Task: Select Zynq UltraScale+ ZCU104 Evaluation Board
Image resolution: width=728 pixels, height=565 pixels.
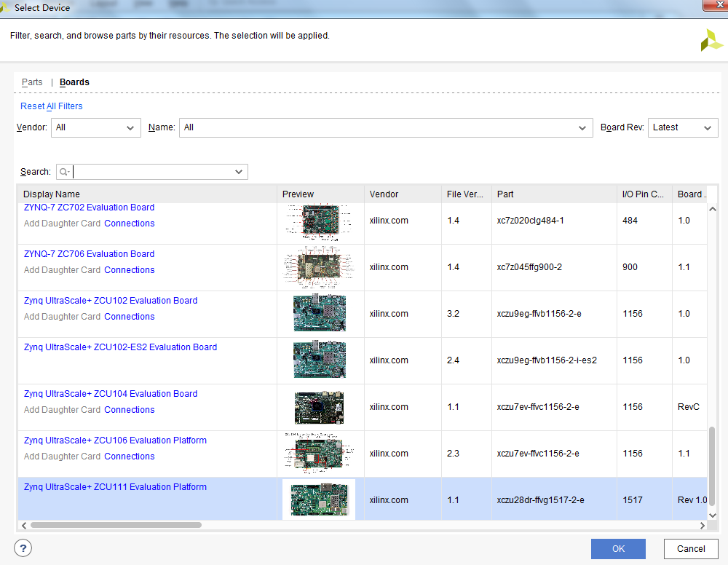Action: 111,394
